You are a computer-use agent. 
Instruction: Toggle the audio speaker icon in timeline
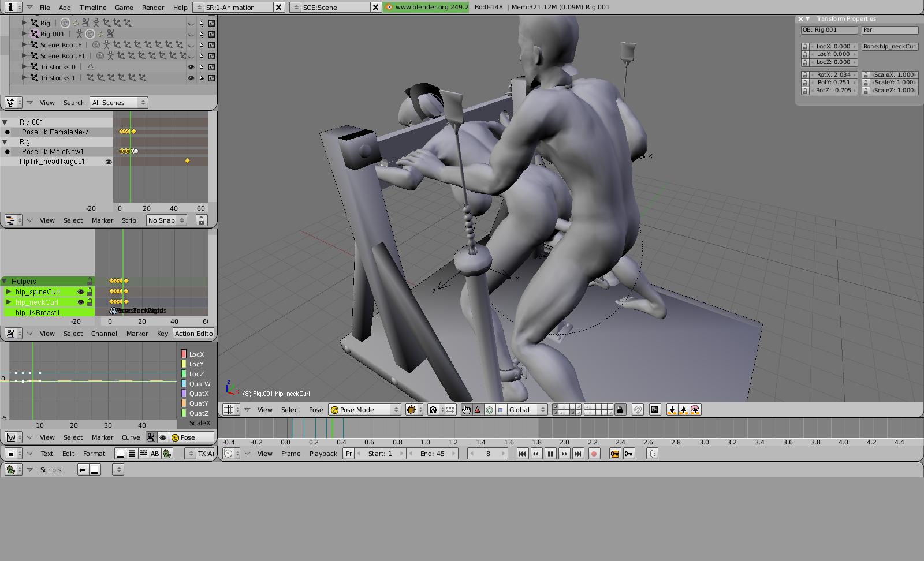click(652, 454)
